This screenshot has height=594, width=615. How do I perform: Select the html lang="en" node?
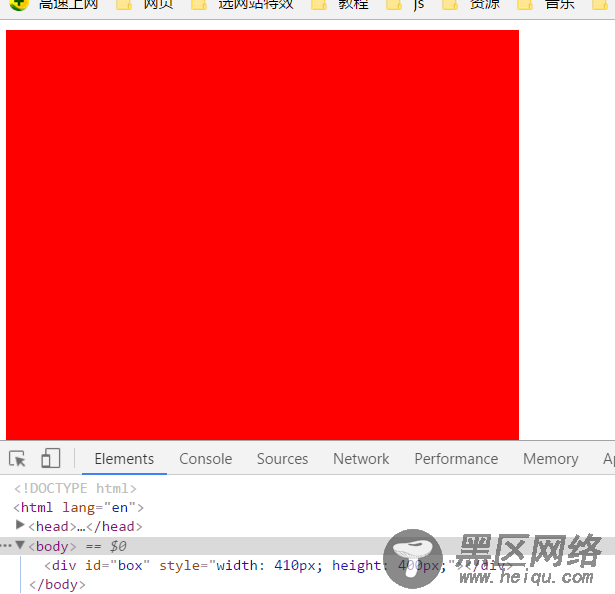78,508
